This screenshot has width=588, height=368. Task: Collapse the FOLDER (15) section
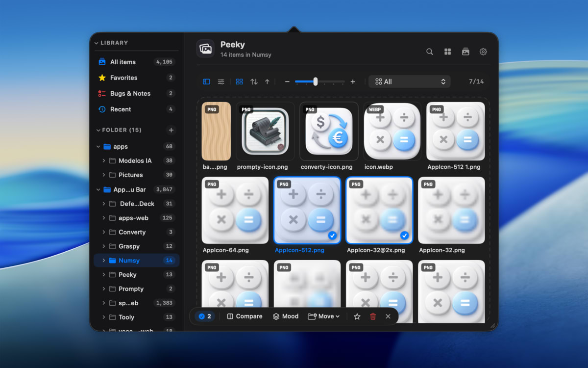click(98, 131)
